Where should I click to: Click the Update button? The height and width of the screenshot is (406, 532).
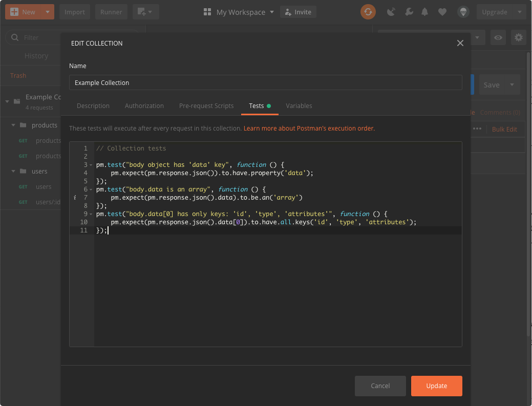(436, 386)
